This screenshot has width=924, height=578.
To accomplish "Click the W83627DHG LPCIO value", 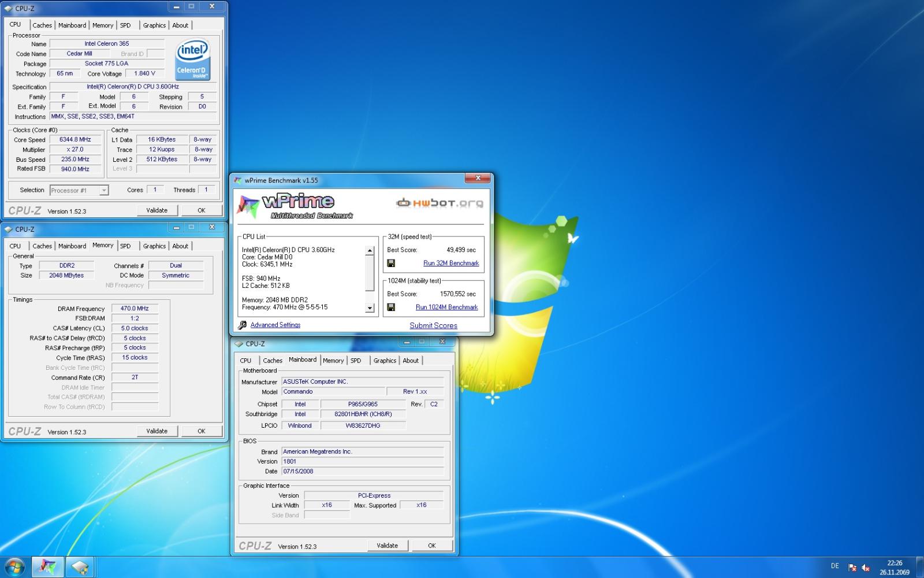I will click(x=363, y=426).
